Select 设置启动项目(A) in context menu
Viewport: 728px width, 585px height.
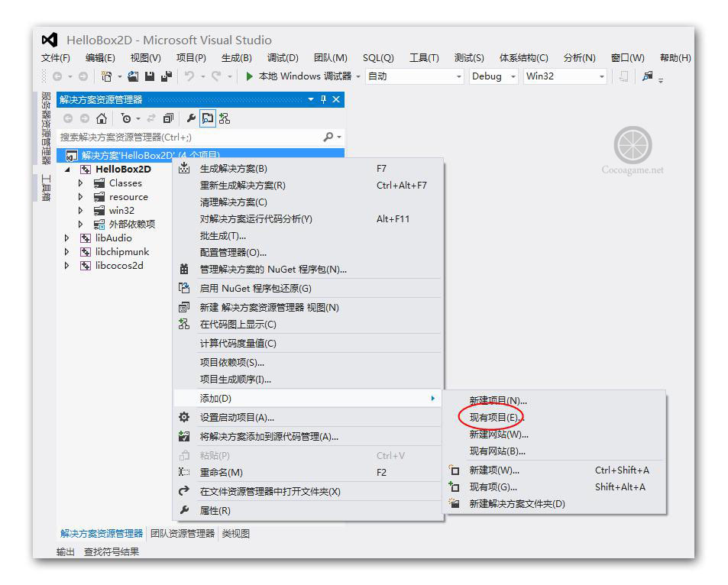(309, 418)
